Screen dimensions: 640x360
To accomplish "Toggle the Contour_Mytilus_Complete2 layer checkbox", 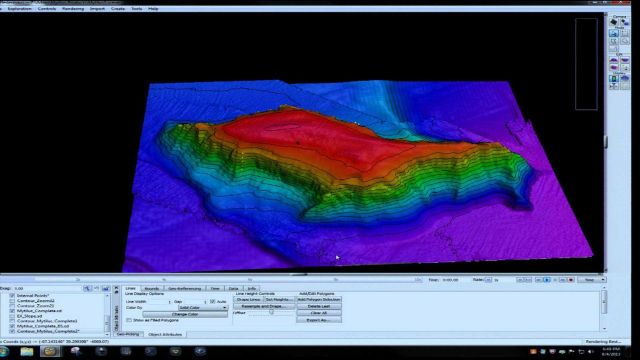I will pyautogui.click(x=12, y=331).
